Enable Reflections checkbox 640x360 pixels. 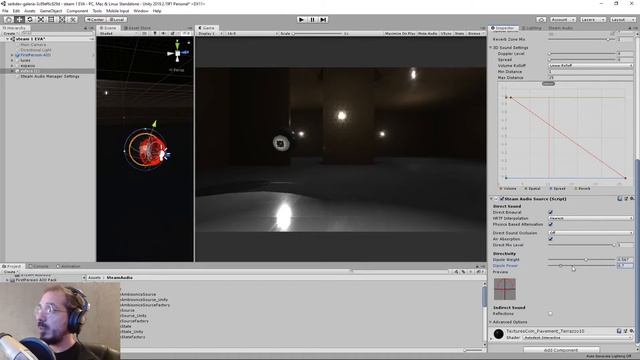550,313
